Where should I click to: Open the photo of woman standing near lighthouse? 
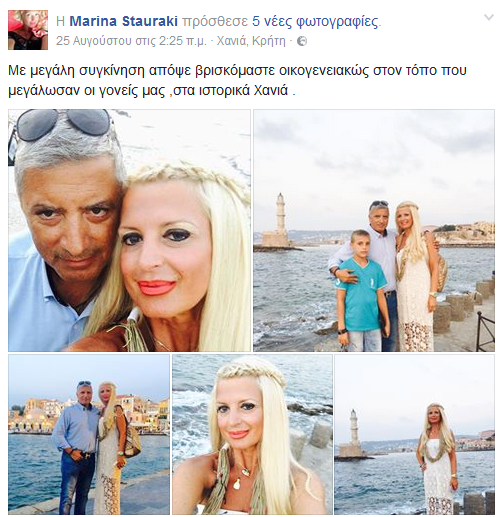415,434
